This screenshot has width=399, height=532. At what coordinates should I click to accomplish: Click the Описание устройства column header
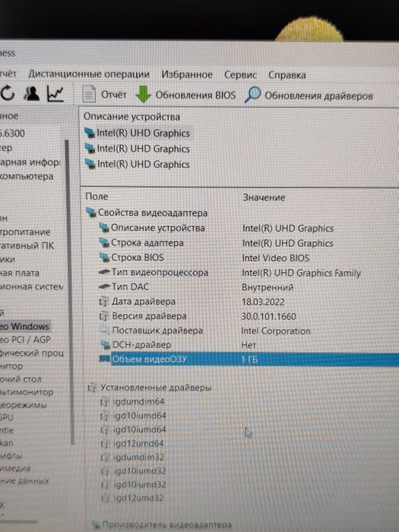(131, 117)
